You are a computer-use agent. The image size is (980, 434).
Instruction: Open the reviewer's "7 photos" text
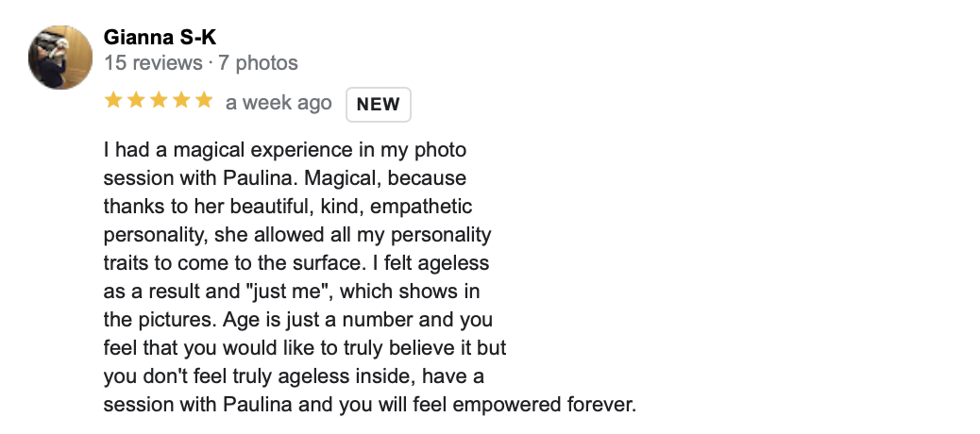pyautogui.click(x=258, y=64)
